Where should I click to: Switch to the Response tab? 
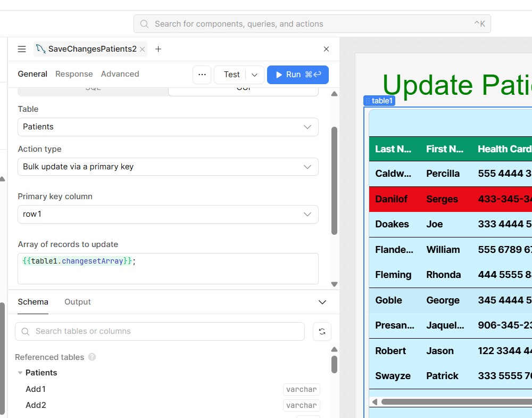tap(74, 74)
